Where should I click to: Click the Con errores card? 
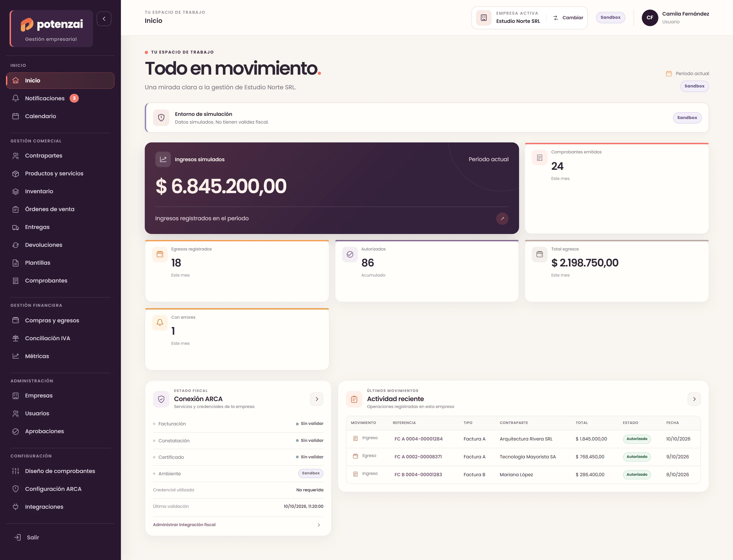[x=237, y=339]
